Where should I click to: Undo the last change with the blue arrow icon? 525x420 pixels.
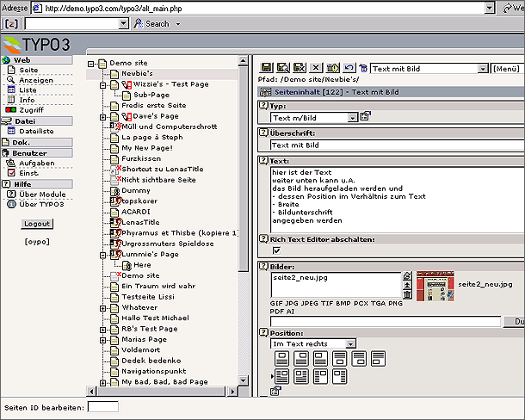point(349,68)
